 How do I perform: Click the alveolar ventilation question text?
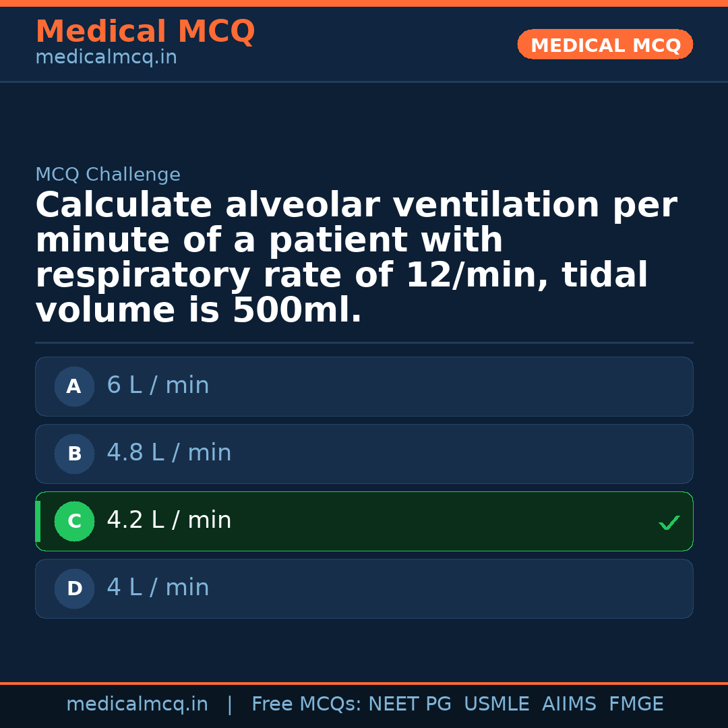pyautogui.click(x=356, y=258)
